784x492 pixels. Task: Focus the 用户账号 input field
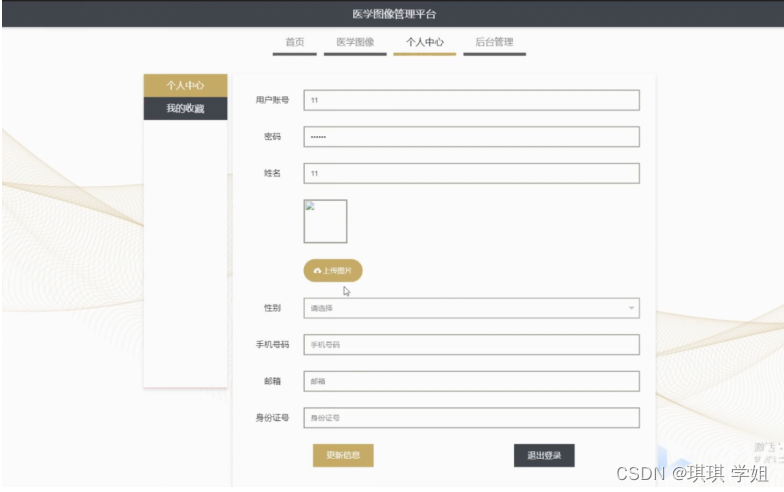(x=470, y=100)
